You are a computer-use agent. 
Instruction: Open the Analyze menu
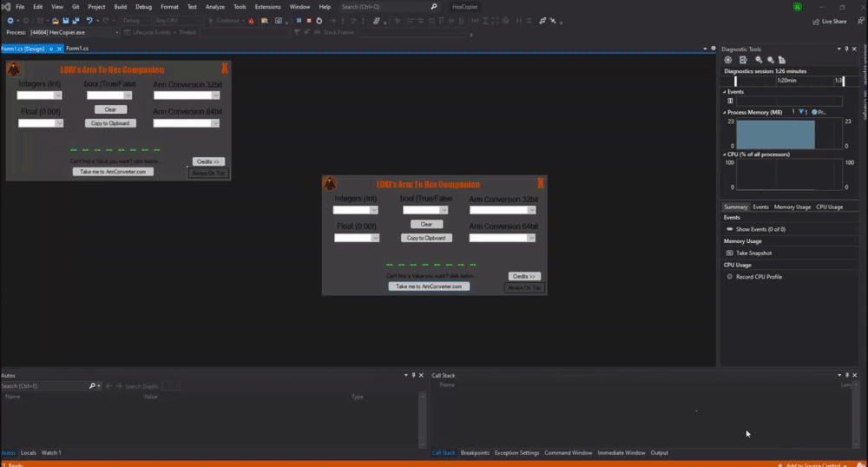pyautogui.click(x=214, y=7)
